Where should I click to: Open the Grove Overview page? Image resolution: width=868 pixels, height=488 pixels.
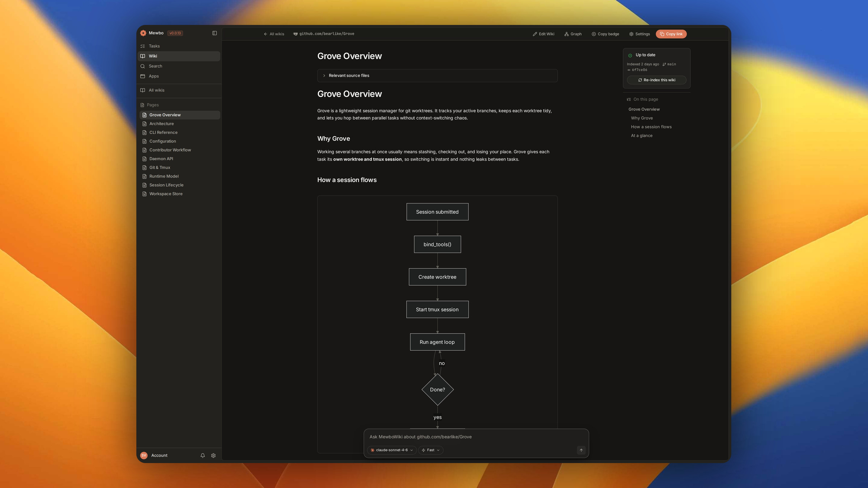[180, 115]
